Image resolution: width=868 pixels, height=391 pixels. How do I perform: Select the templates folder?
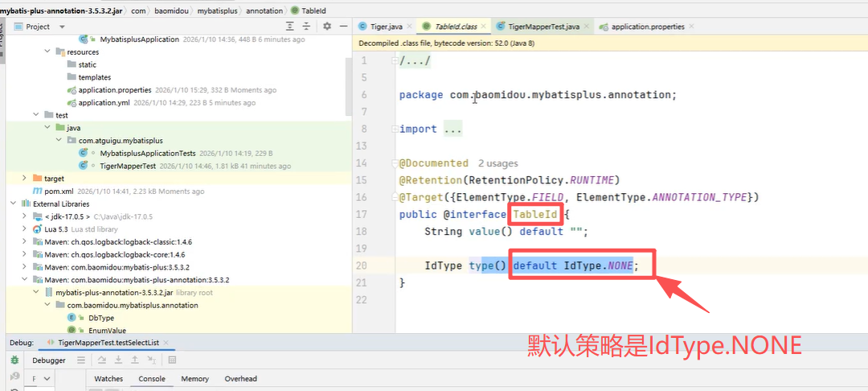tap(95, 77)
